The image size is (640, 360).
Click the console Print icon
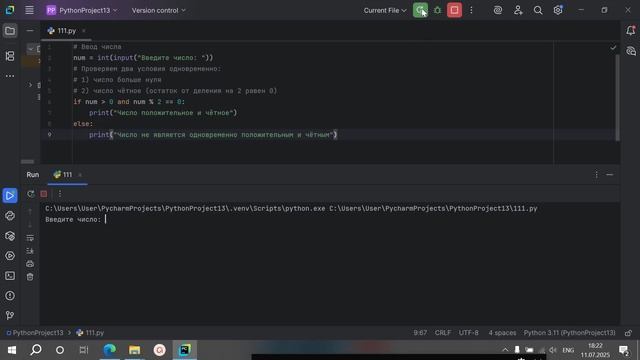30,264
